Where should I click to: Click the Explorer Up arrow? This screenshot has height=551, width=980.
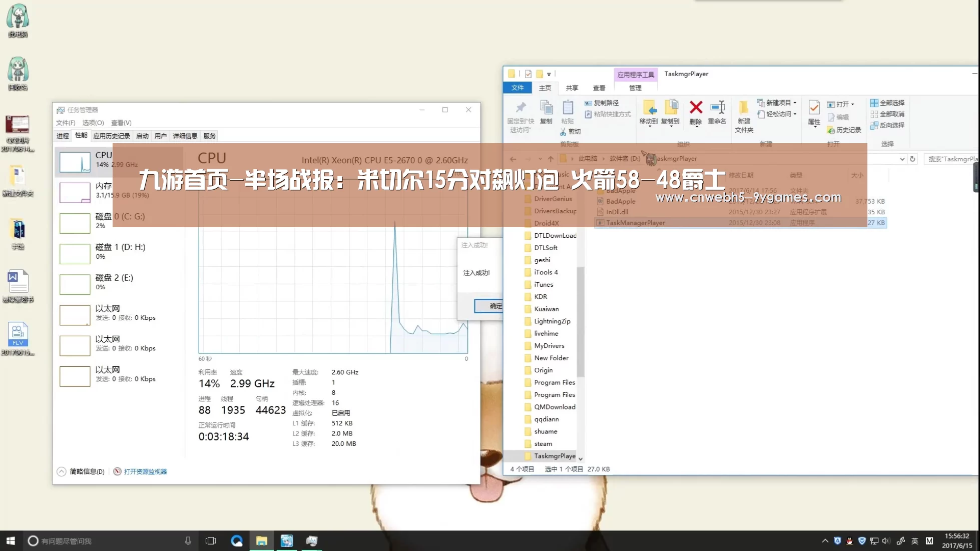[551, 159]
